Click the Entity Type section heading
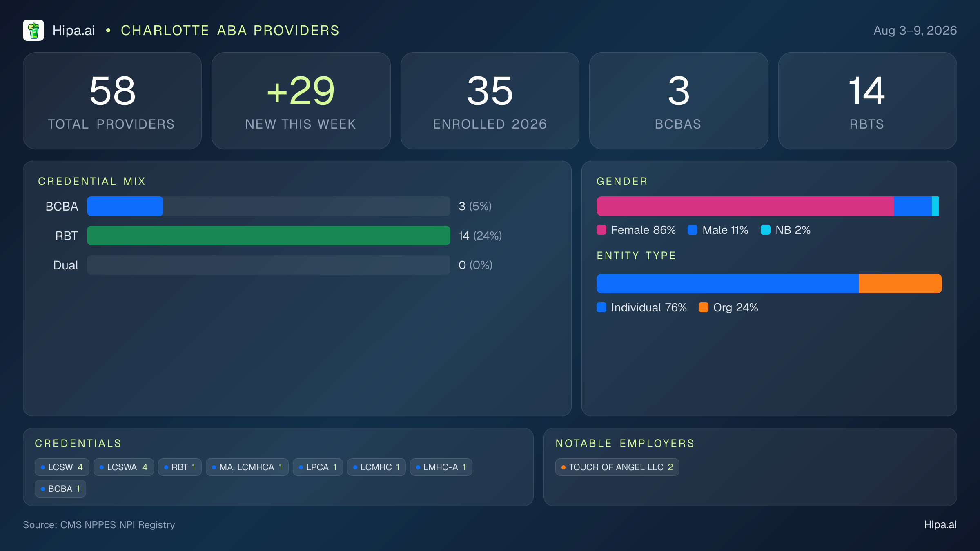Viewport: 980px width, 551px height. coord(636,256)
